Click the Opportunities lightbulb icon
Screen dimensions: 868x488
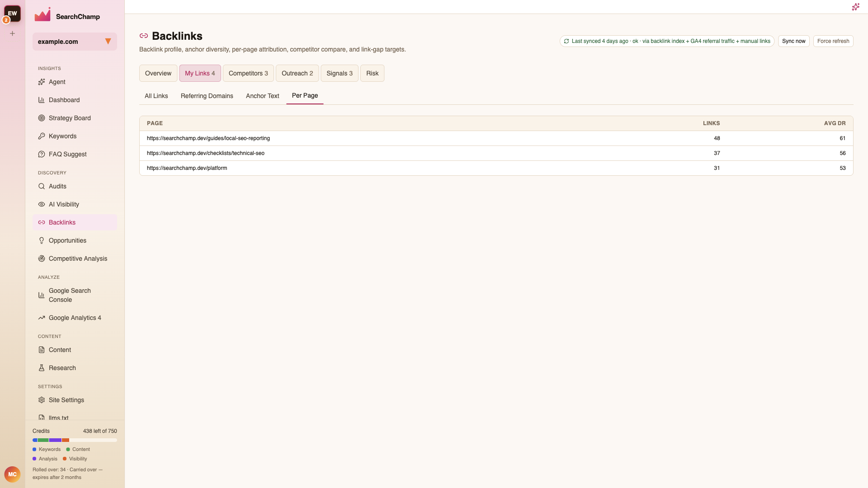pos(42,240)
